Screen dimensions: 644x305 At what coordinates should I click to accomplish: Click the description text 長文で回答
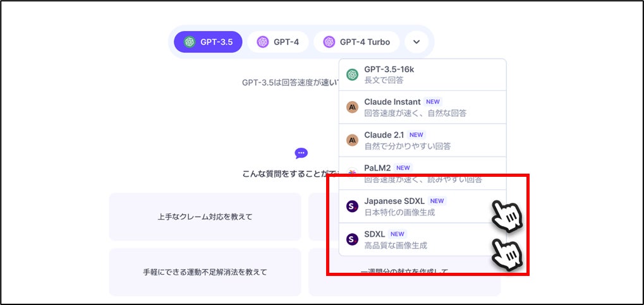pos(384,80)
